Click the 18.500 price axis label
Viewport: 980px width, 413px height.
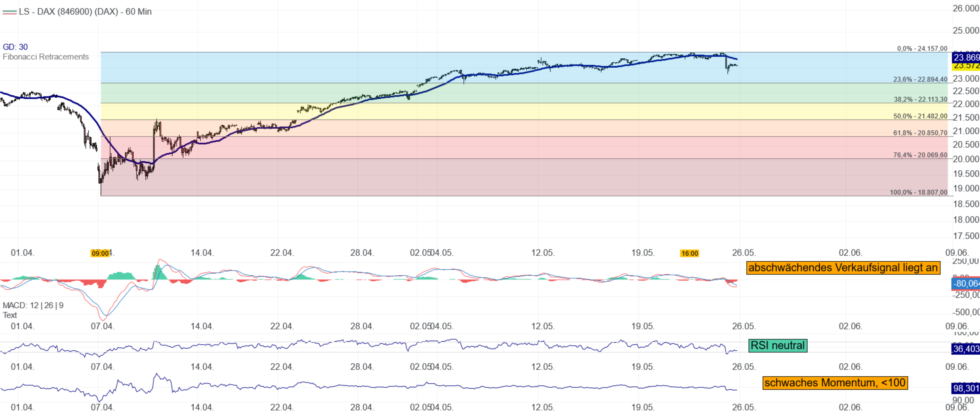click(x=966, y=204)
